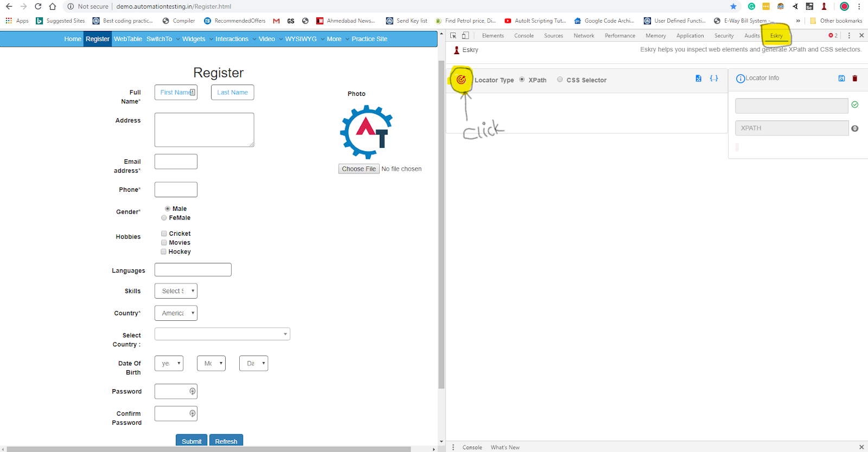
Task: Select the Male gender radio button
Action: point(168,209)
